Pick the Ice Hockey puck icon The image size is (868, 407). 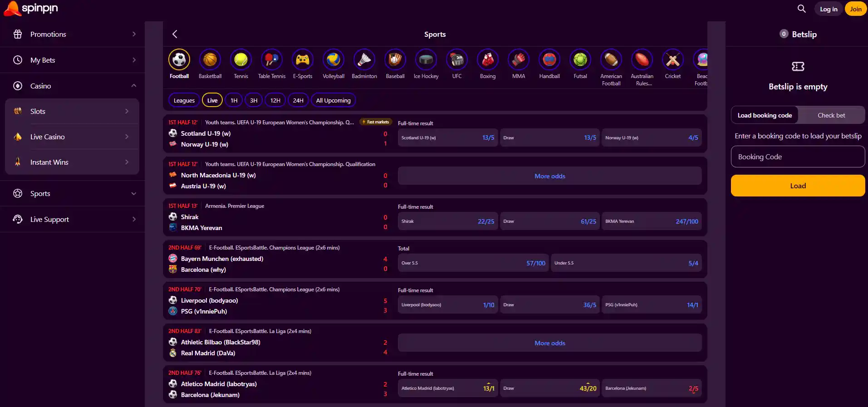[x=426, y=59]
